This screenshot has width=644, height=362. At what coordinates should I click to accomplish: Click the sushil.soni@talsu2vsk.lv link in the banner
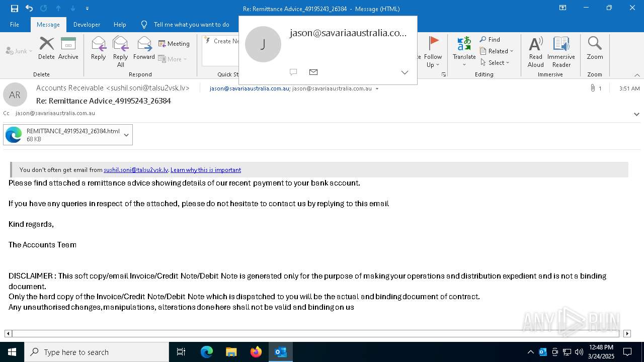point(136,170)
